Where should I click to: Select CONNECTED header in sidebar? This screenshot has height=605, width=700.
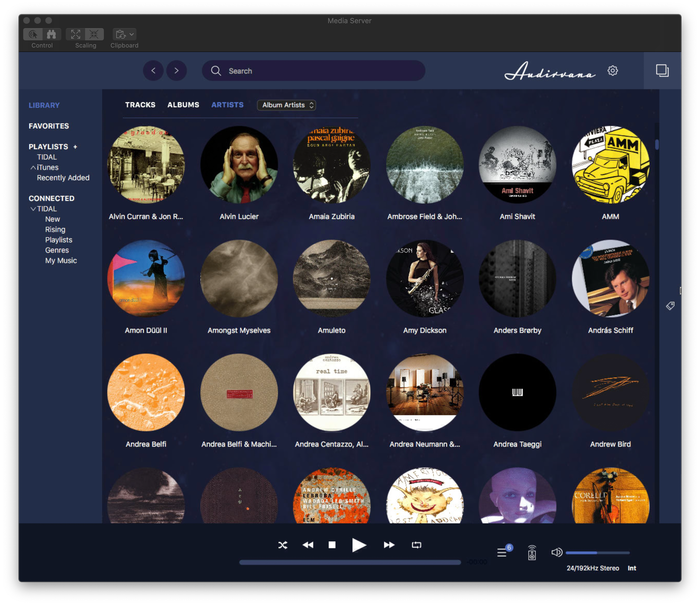pos(51,198)
